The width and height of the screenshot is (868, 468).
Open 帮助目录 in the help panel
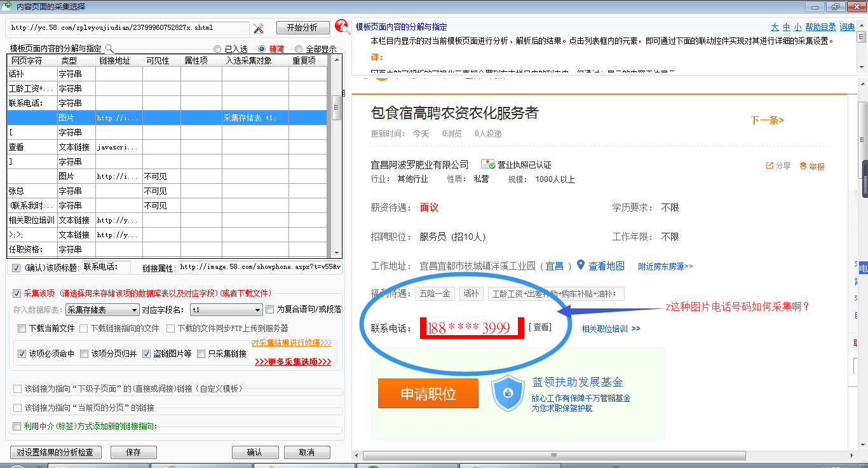point(820,27)
